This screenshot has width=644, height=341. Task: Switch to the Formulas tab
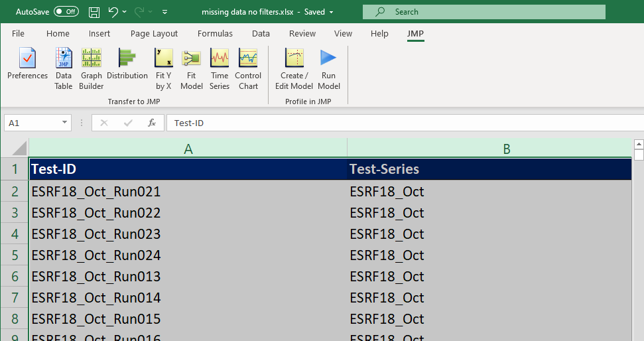click(215, 34)
